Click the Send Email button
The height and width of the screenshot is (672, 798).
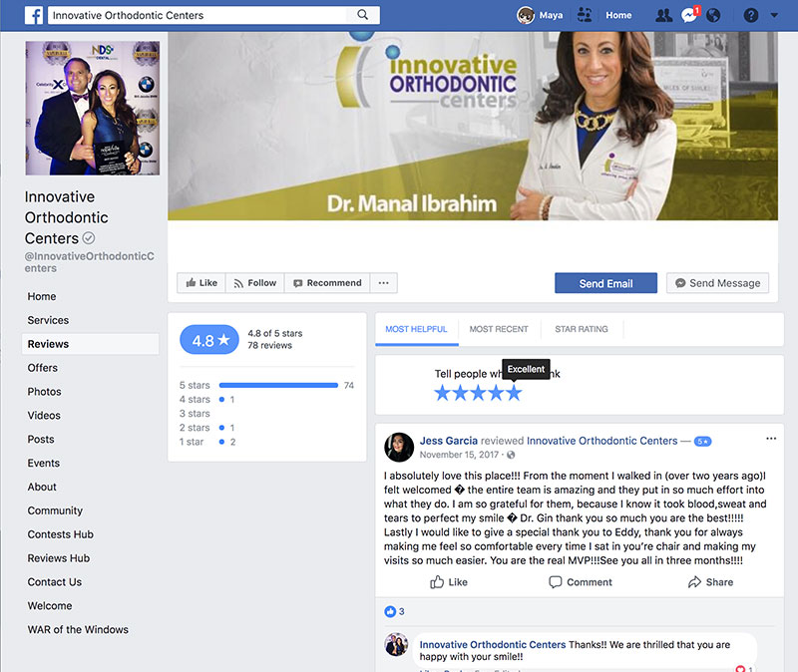[x=605, y=283]
